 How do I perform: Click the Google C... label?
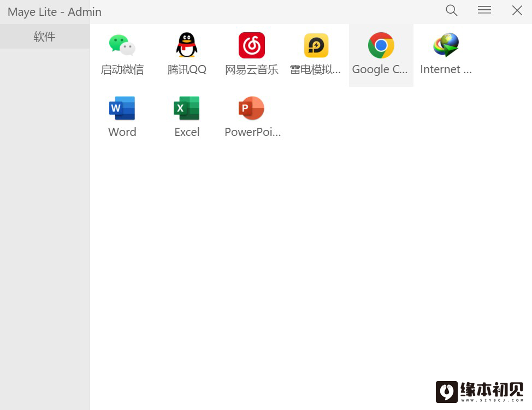pyautogui.click(x=380, y=69)
